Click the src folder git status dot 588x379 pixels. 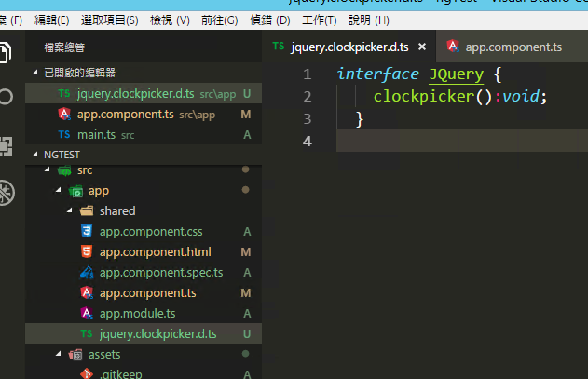pyautogui.click(x=246, y=169)
